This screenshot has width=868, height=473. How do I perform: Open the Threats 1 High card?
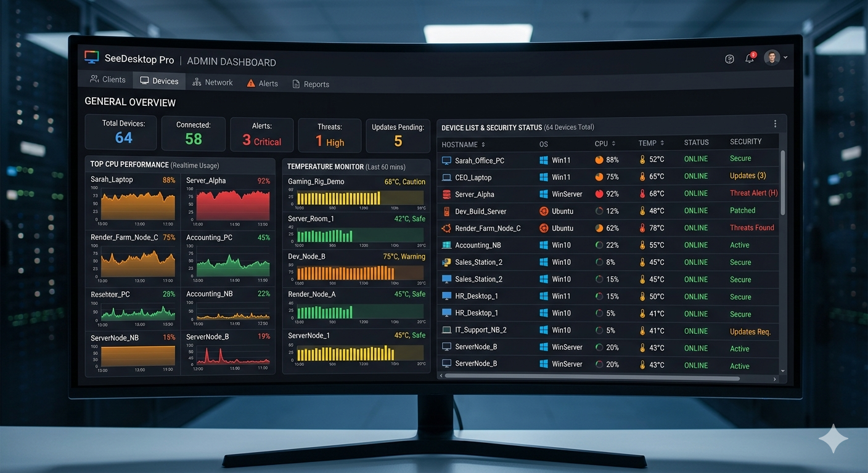coord(330,135)
